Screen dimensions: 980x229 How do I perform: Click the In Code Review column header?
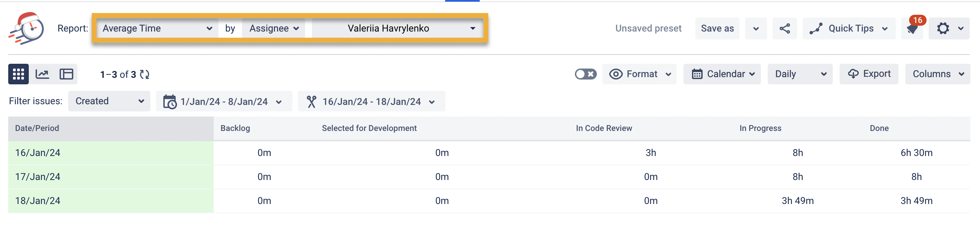click(x=604, y=129)
